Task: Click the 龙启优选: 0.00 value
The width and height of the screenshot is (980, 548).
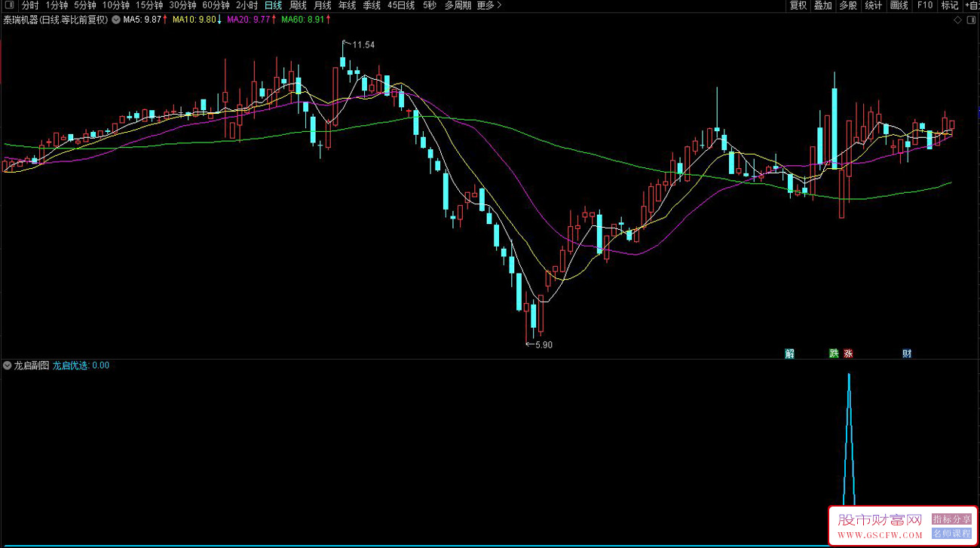Action: [x=81, y=366]
